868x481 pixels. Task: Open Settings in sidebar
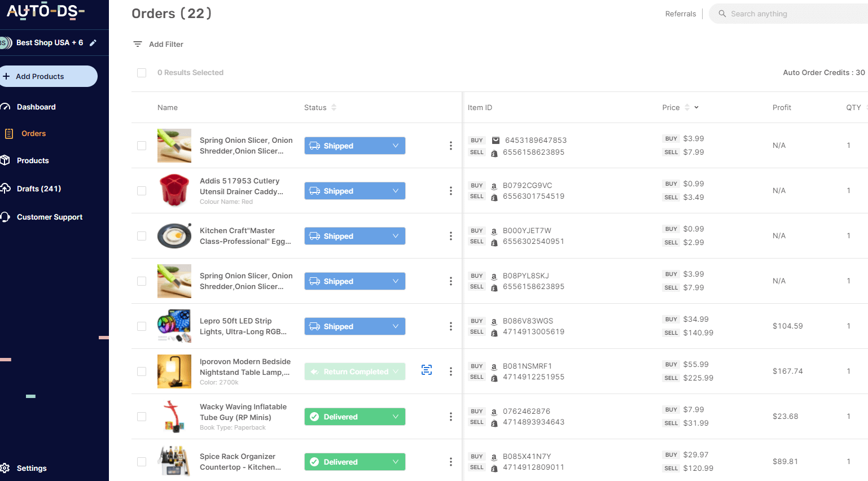32,468
